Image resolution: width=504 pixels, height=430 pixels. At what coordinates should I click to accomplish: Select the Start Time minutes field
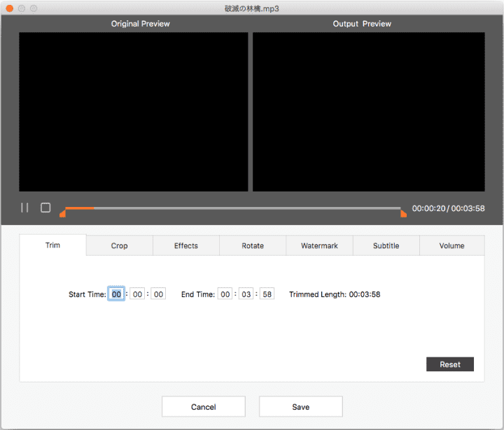[x=137, y=294]
